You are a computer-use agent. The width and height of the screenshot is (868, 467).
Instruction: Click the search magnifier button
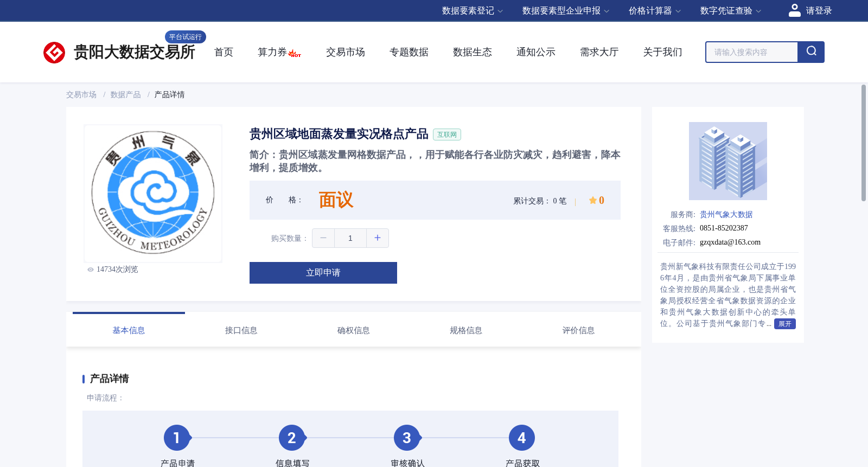811,52
